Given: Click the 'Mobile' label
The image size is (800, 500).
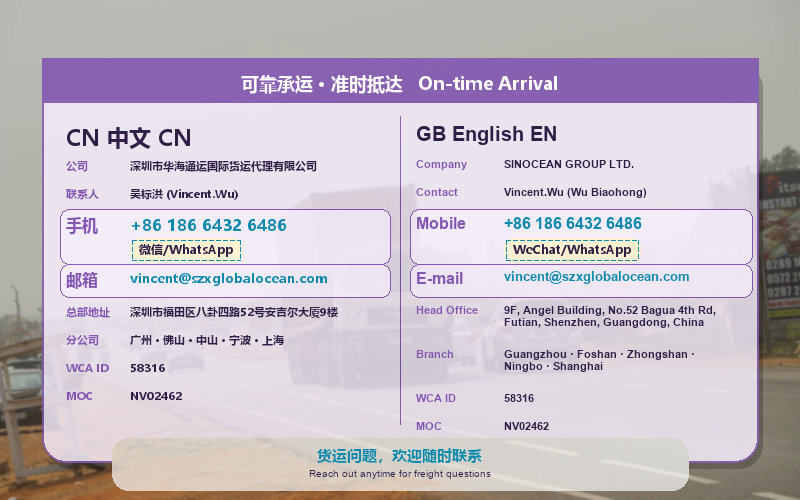Looking at the screenshot, I should pyautogui.click(x=441, y=223).
